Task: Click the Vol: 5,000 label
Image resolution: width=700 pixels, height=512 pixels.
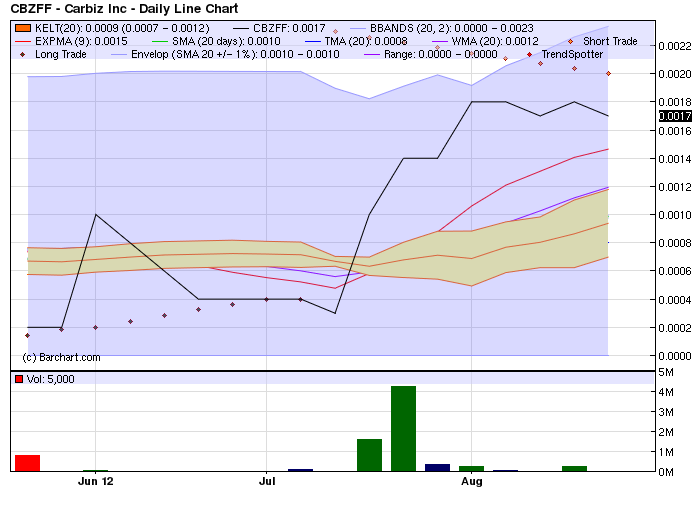Action: pyautogui.click(x=50, y=379)
